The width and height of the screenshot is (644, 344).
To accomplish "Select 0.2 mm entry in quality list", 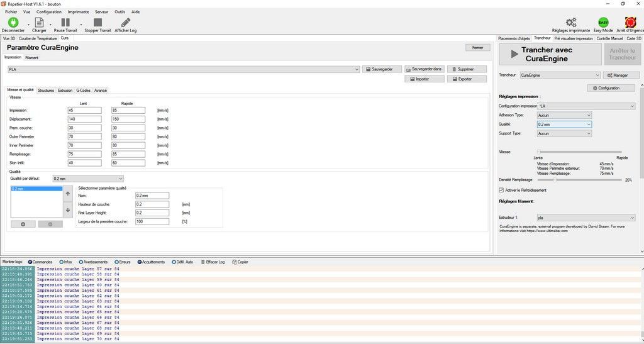I will pyautogui.click(x=36, y=189).
